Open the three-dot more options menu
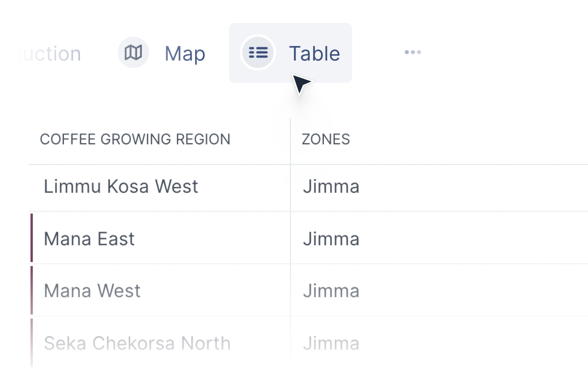This screenshot has width=588, height=377. pos(413,52)
